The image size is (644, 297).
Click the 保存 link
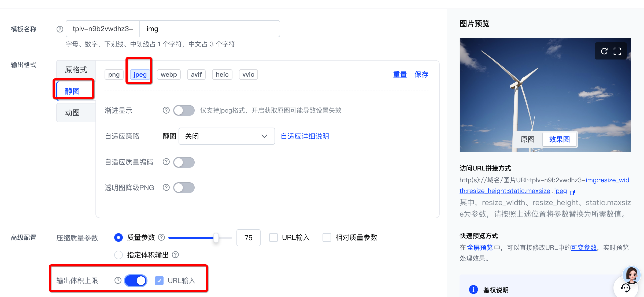coord(421,75)
